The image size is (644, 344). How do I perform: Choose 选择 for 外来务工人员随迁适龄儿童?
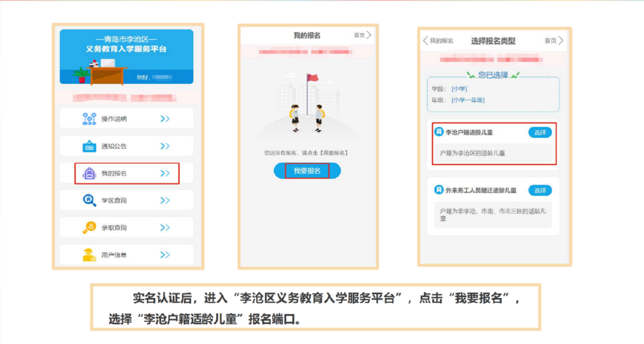pos(540,190)
